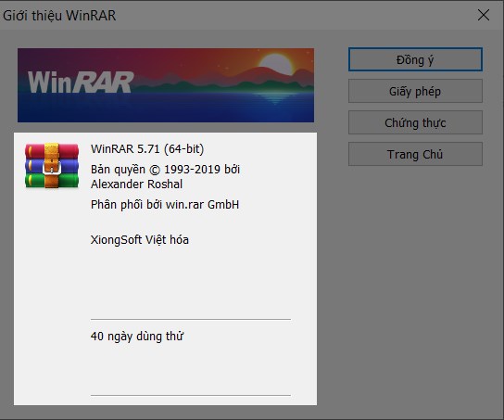Click the WinRAR sunset banner image
This screenshot has width=504, height=420.
(x=166, y=85)
